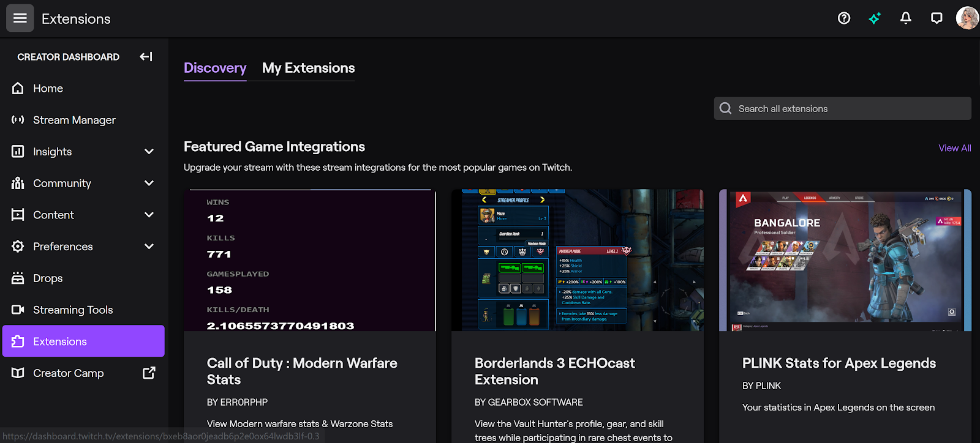
Task: Expand the Content section chevron
Action: tap(149, 215)
